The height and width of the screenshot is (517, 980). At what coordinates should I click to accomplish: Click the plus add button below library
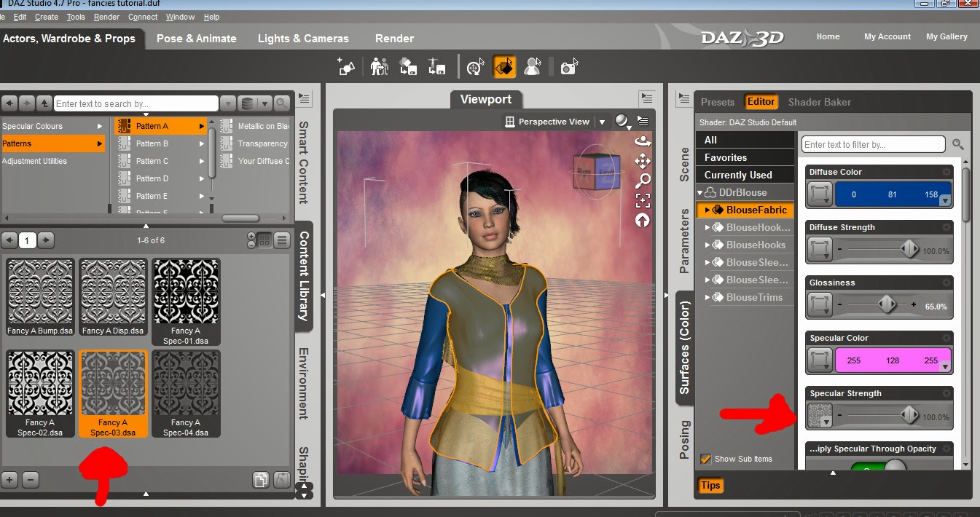[9, 480]
